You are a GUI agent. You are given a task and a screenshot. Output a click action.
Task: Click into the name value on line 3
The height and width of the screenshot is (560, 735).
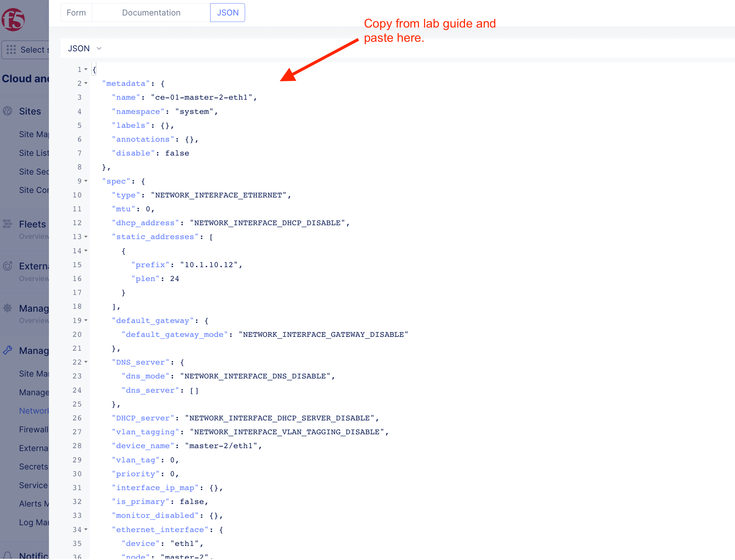click(202, 97)
